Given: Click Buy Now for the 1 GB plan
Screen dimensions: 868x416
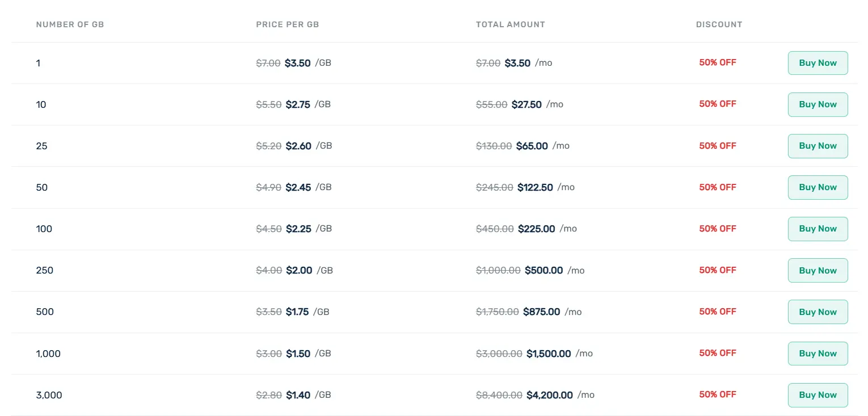Looking at the screenshot, I should point(818,63).
